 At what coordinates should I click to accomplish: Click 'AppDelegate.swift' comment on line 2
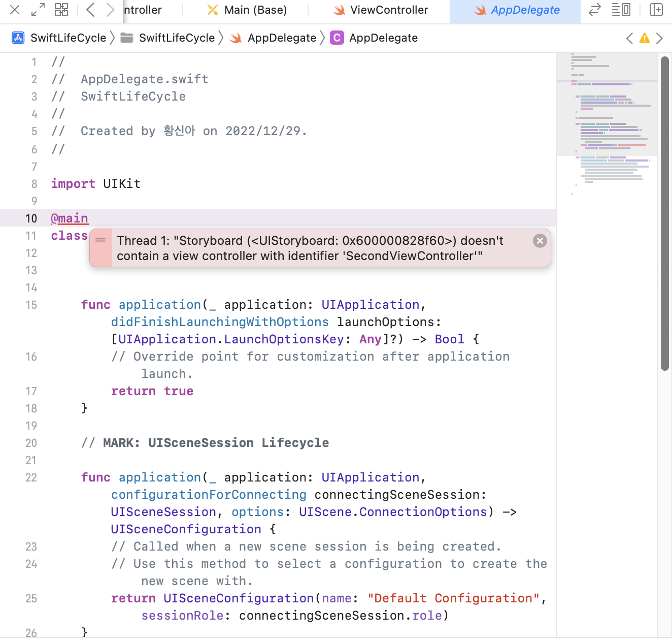145,79
